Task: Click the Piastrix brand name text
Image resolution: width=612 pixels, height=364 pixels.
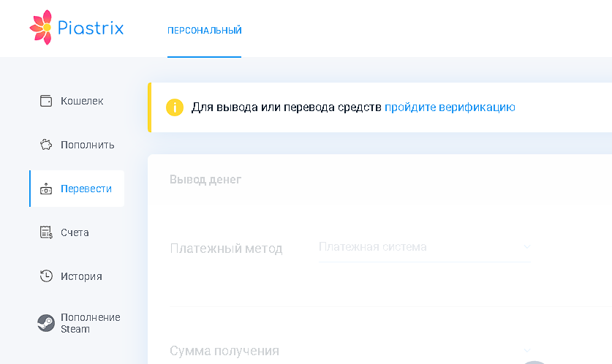Action: tap(91, 28)
